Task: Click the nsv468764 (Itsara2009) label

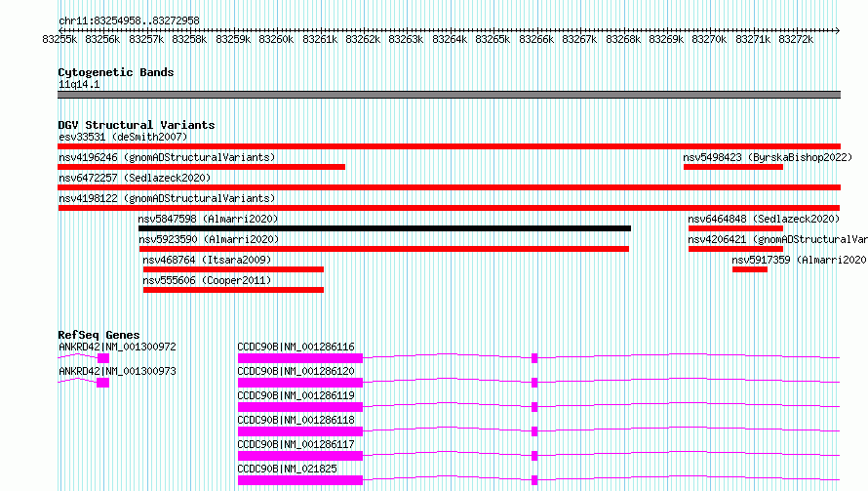Action: [x=207, y=260]
